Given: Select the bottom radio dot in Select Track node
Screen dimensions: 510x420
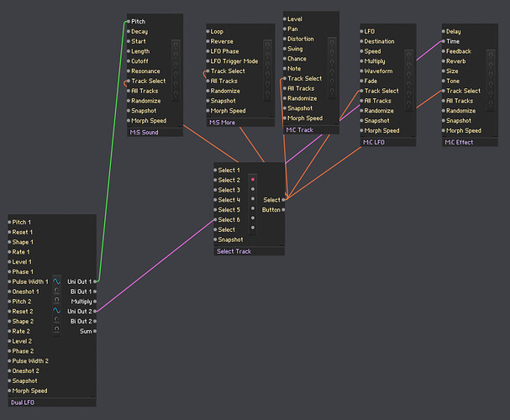Looking at the screenshot, I should click(253, 228).
